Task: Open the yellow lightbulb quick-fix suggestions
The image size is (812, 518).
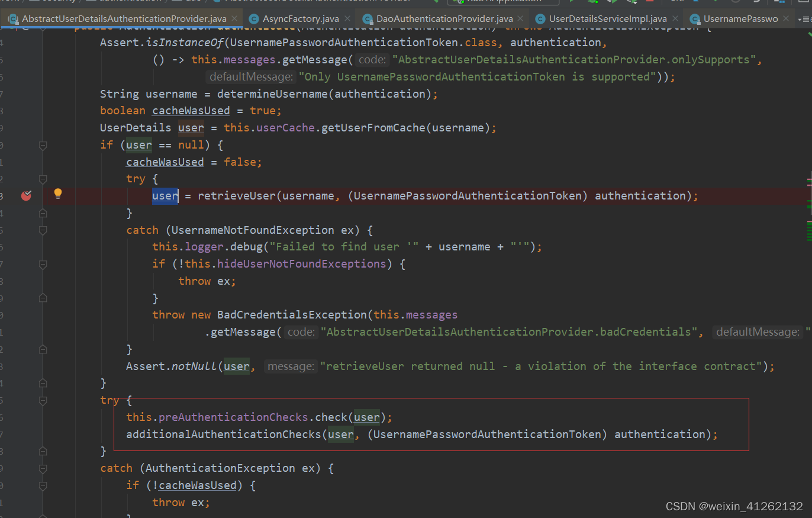Action: point(58,194)
